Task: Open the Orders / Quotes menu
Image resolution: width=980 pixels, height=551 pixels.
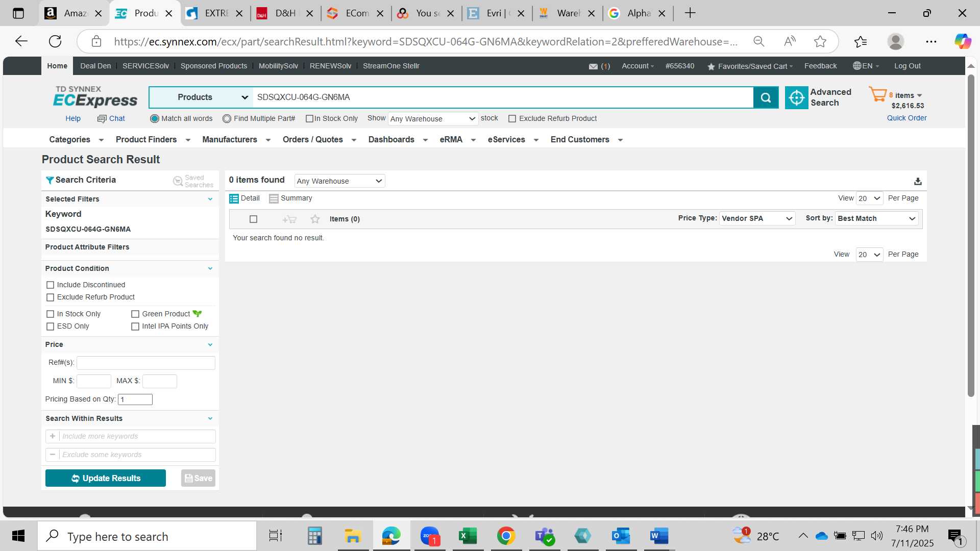Action: point(320,140)
